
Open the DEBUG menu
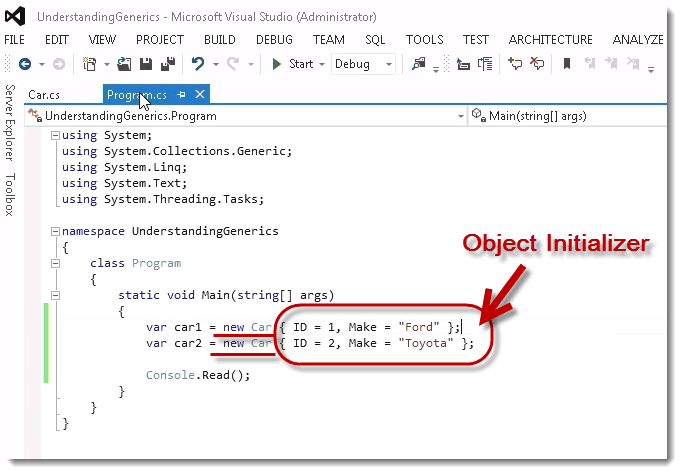(274, 40)
